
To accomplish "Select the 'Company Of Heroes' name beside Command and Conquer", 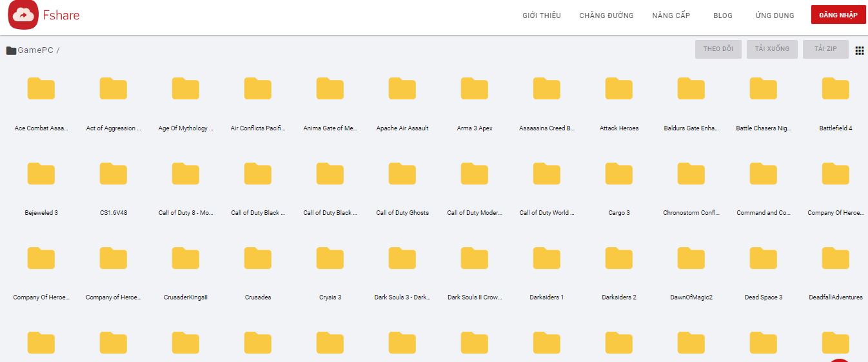I will [836, 212].
